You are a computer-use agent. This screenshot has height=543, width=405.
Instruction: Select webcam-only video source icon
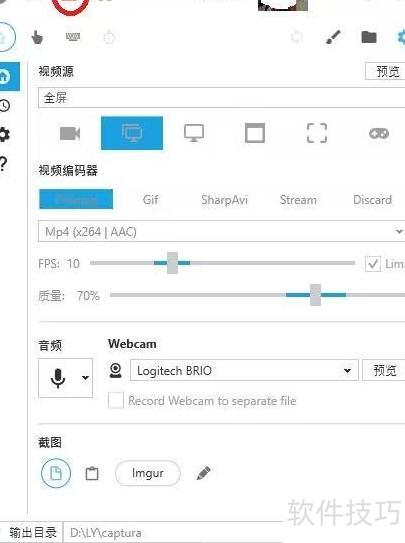click(x=70, y=133)
